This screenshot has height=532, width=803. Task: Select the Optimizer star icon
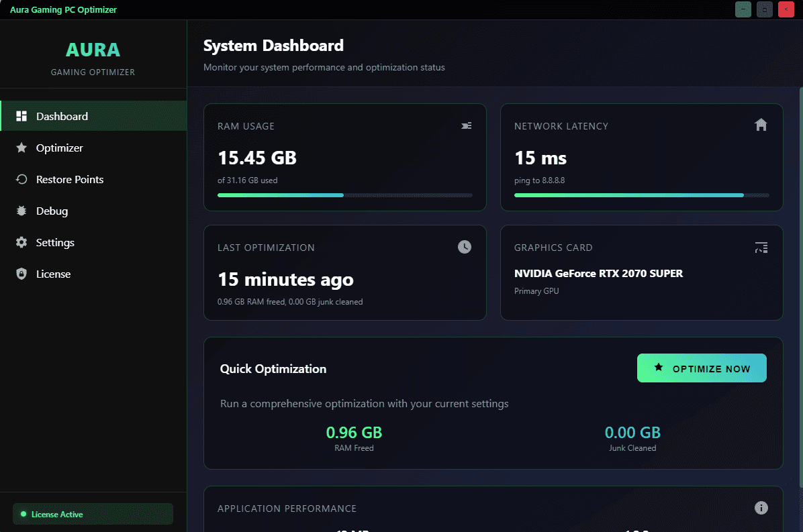(x=22, y=147)
